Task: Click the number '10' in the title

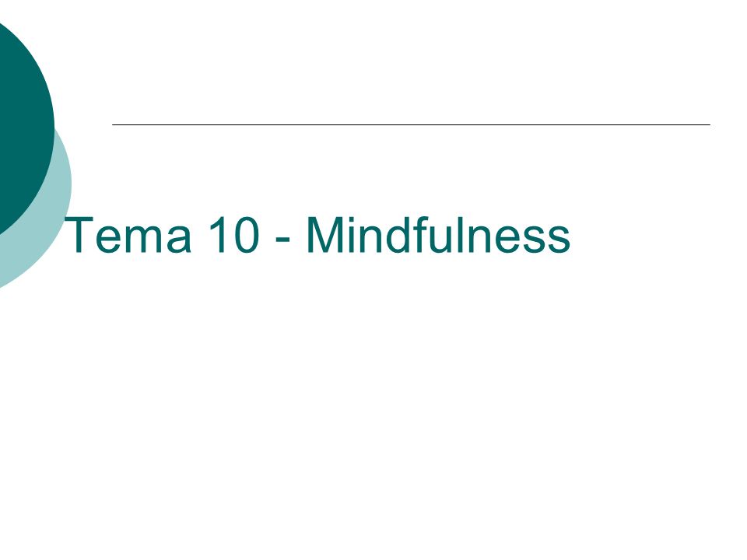Action: tap(234, 235)
